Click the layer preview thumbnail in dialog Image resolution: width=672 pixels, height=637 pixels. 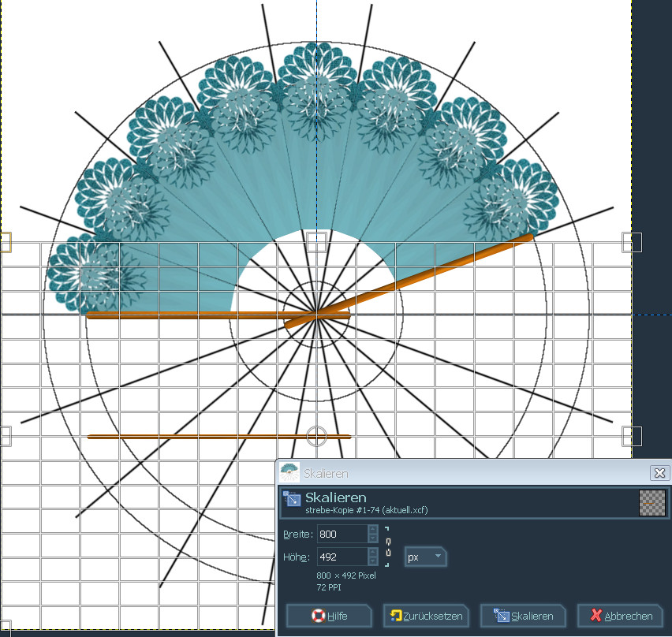tap(651, 503)
